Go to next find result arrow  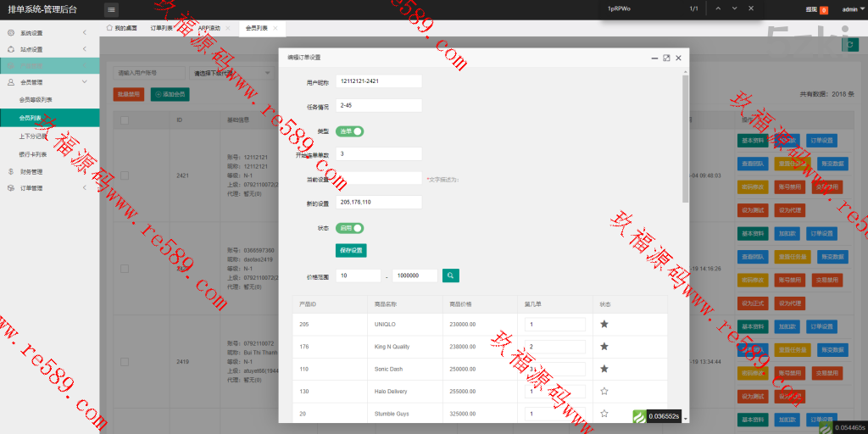coord(734,8)
